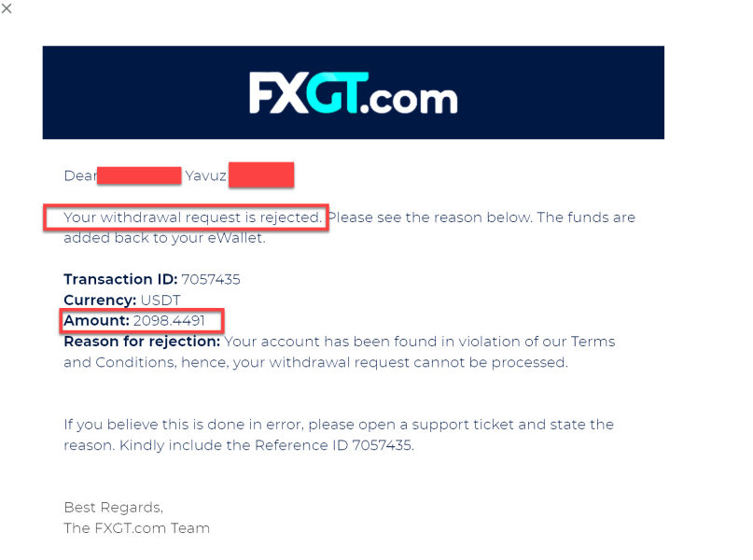Click the FXGT.com logo in the banner

pos(353,93)
